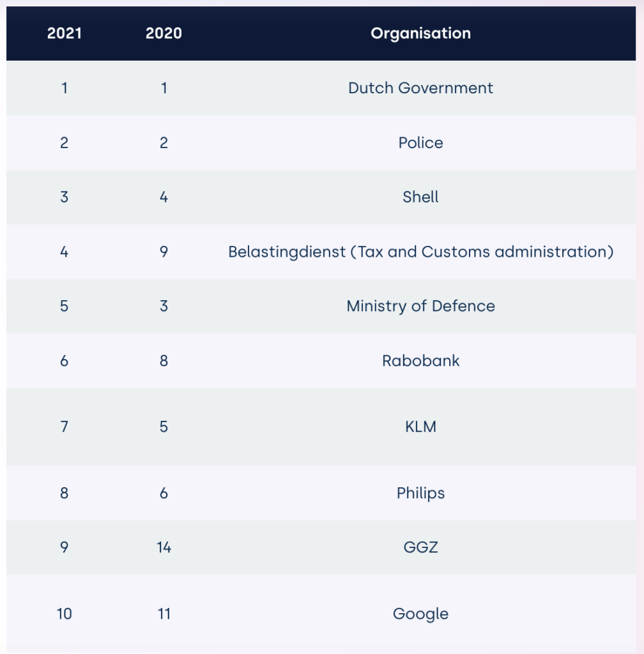
Task: Select the 2021 rank 5 in Ministry of Defence row
Action: click(x=65, y=306)
